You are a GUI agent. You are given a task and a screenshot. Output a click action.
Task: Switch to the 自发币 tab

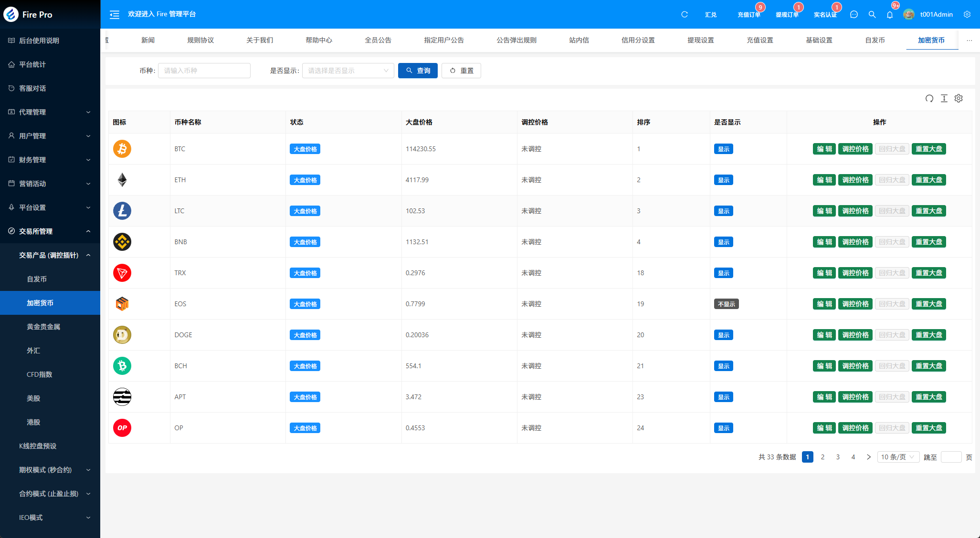pos(875,40)
